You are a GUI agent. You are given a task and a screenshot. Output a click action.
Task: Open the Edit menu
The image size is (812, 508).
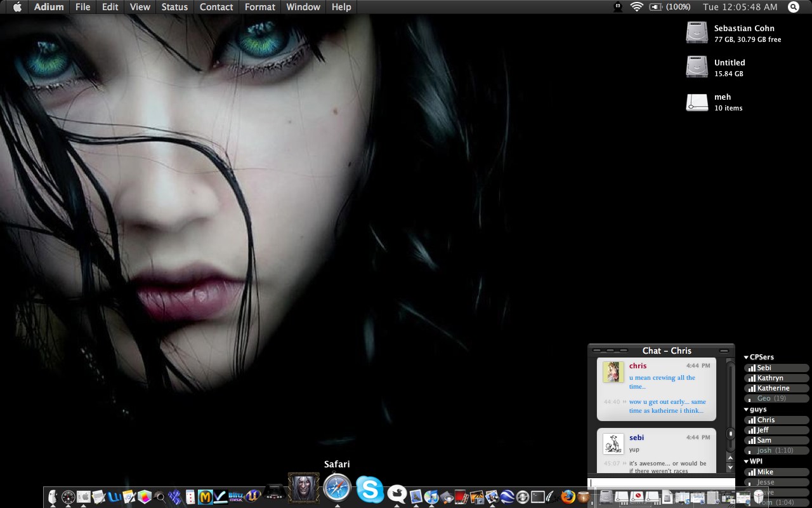coord(110,7)
